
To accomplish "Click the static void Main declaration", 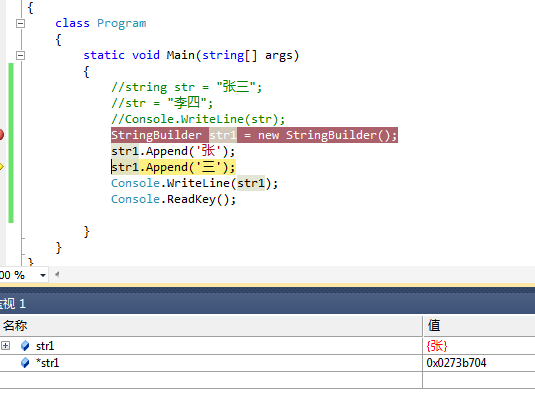I will (191, 55).
